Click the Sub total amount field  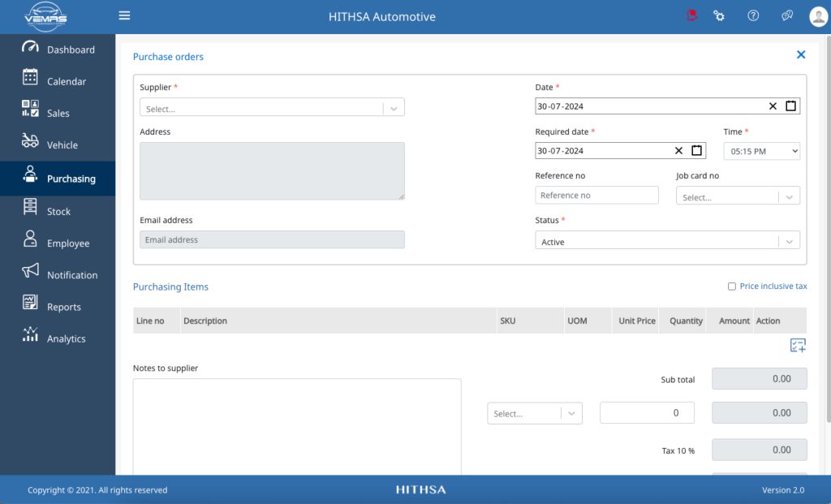point(759,379)
